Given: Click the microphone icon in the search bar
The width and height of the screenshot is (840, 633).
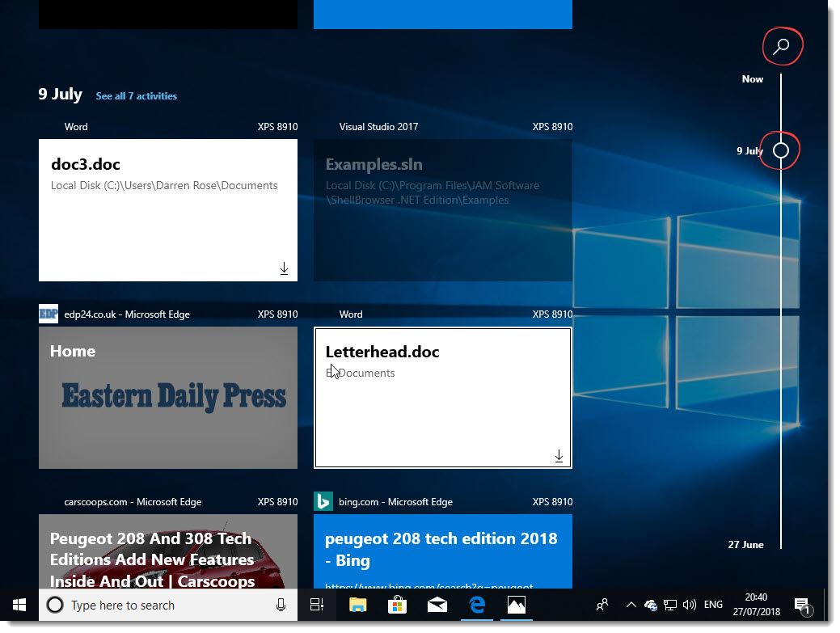Looking at the screenshot, I should click(281, 605).
